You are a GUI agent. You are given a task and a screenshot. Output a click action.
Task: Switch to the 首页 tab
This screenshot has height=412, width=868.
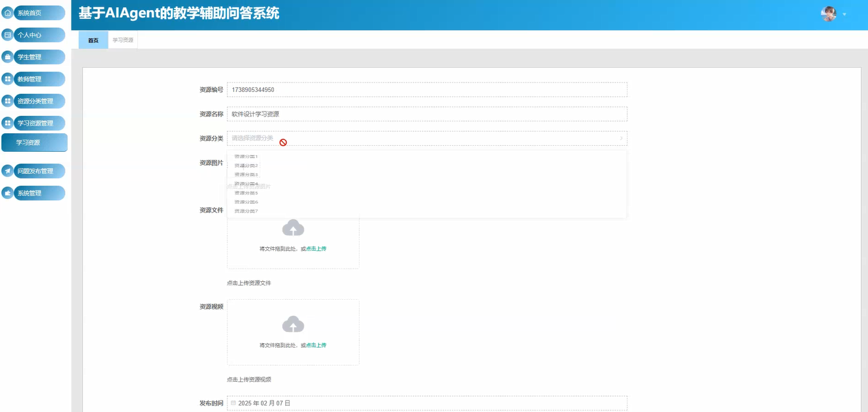(x=93, y=40)
